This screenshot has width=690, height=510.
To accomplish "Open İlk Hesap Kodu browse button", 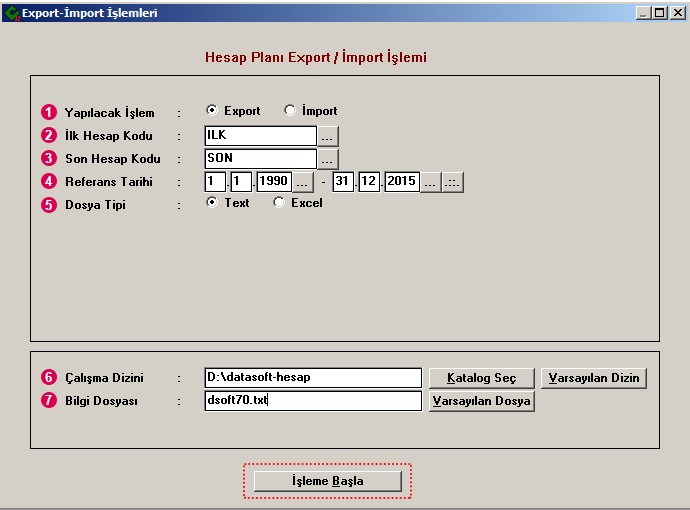I will (x=329, y=136).
